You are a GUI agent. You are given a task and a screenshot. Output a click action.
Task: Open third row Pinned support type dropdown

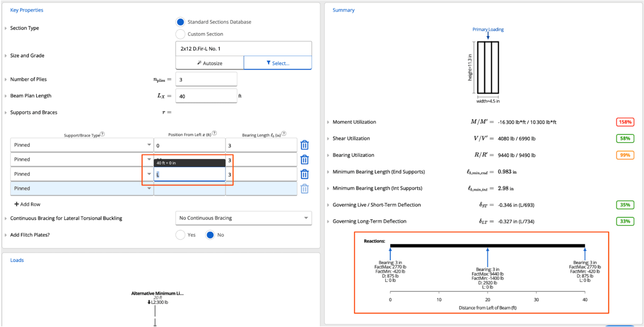[82, 174]
